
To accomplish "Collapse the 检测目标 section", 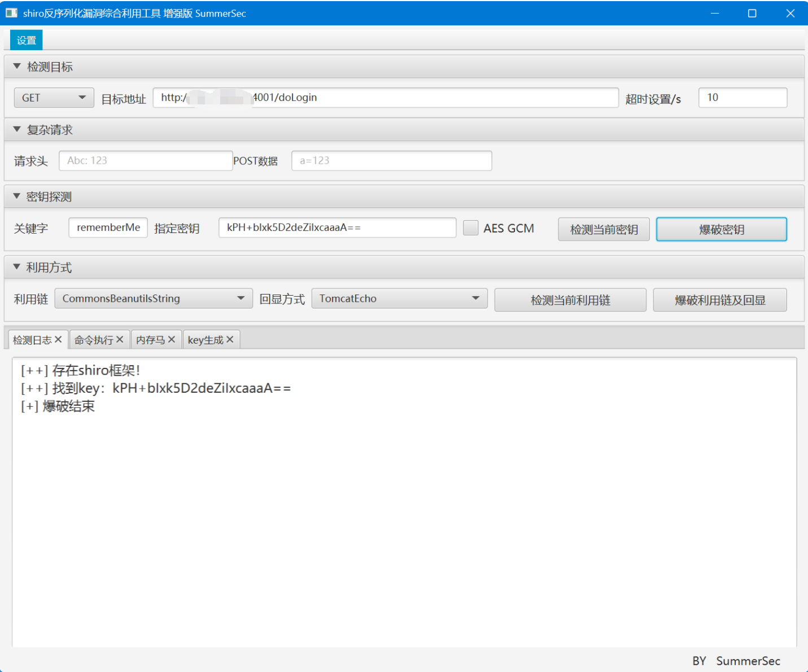I will [x=16, y=67].
